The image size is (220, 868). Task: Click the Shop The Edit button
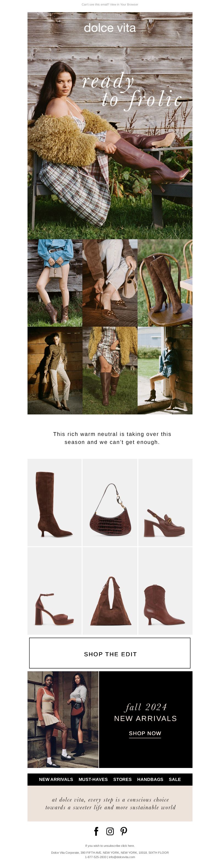[110, 653]
